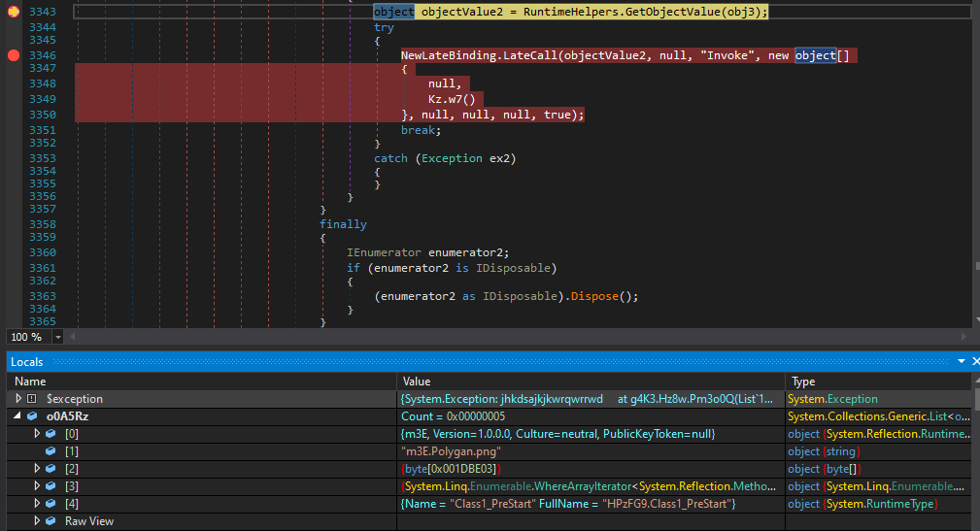980x531 pixels.
Task: Click the o0A5Rz list variable icon
Action: (x=32, y=416)
